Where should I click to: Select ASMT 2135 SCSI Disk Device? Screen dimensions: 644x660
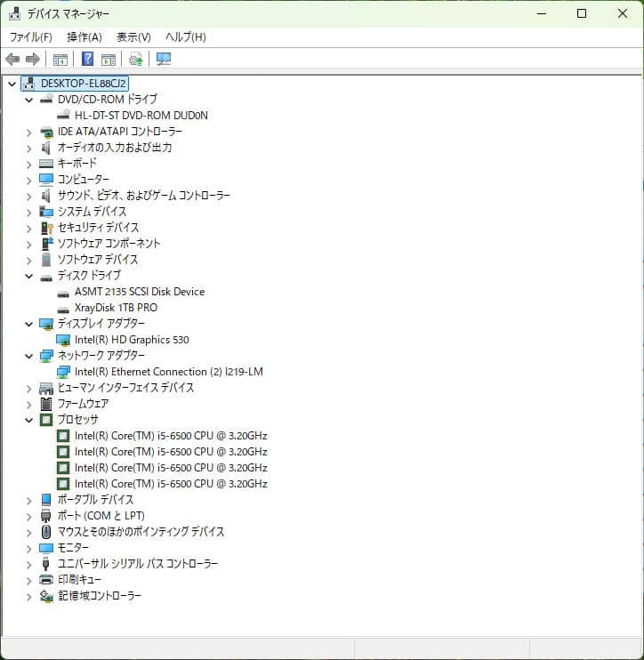(140, 292)
